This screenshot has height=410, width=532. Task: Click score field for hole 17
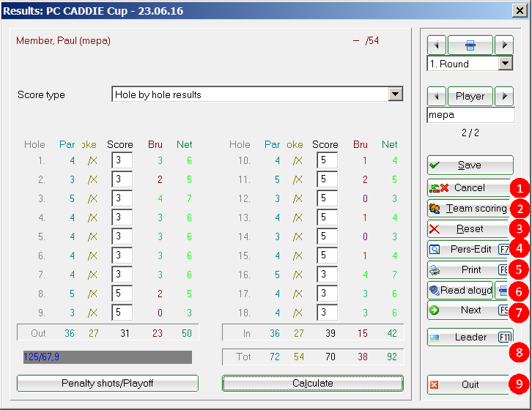pos(328,293)
